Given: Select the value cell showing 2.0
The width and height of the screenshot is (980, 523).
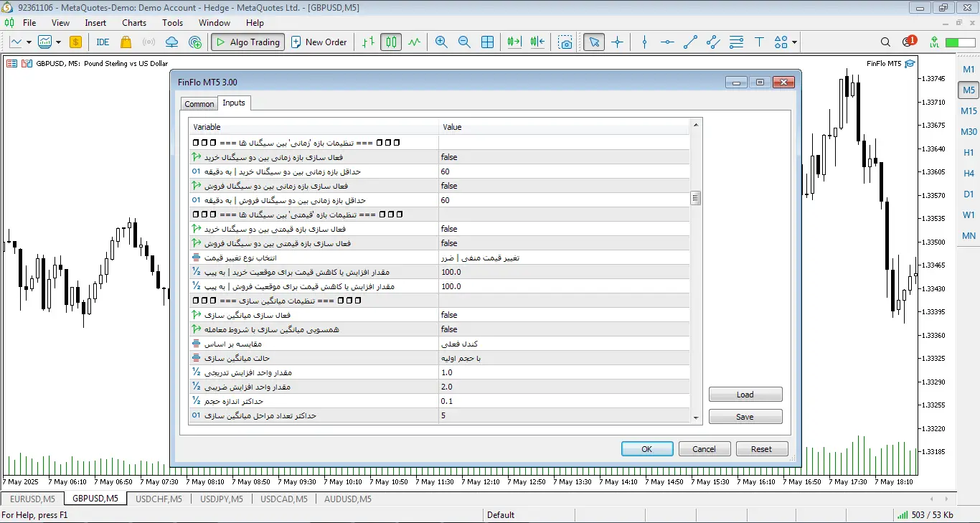Looking at the screenshot, I should [564, 387].
